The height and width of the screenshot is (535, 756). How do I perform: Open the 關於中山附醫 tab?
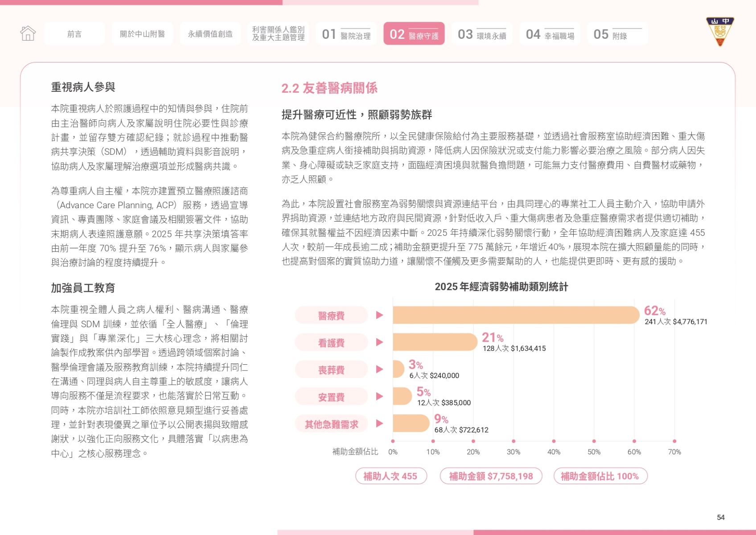[142, 34]
